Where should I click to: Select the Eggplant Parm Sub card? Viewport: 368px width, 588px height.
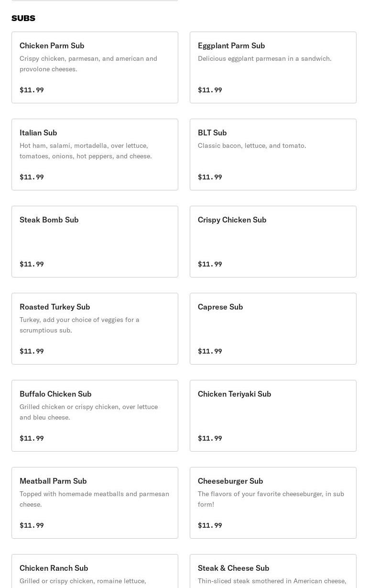[x=273, y=67]
